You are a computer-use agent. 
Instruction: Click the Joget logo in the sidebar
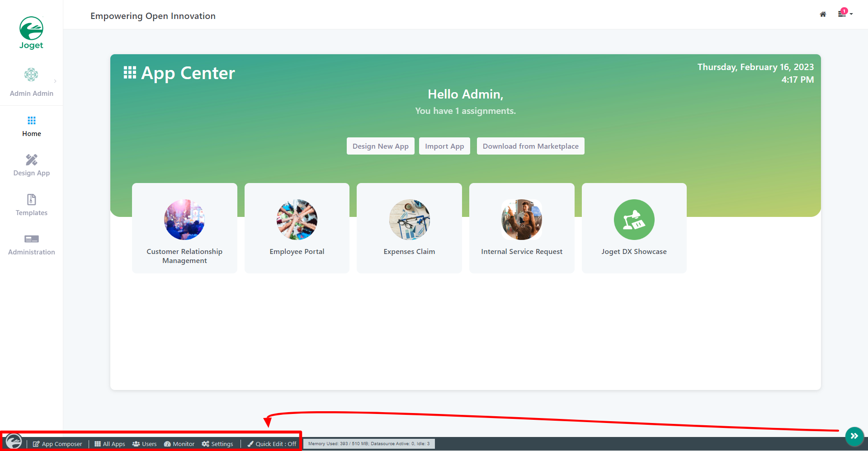(x=31, y=33)
